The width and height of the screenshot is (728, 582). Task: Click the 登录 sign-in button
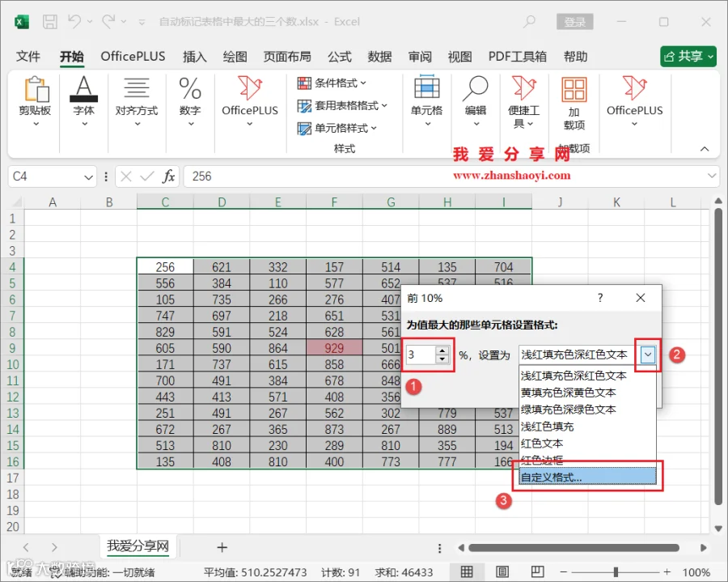click(x=575, y=22)
